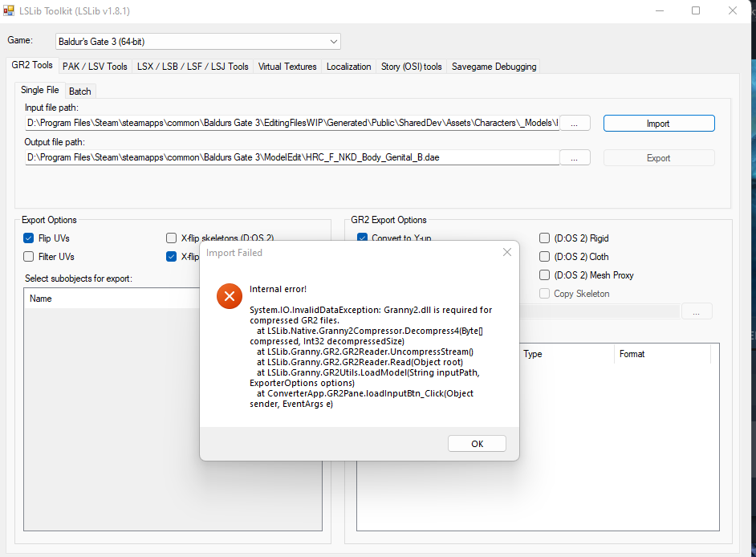
Task: Open the Virtual Textures tab
Action: tap(287, 67)
